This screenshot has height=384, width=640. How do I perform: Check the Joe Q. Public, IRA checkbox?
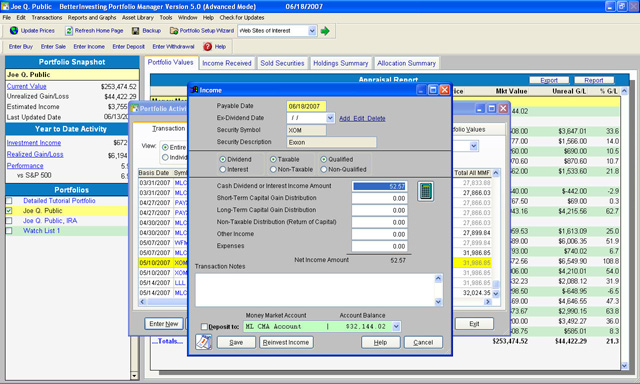9,220
